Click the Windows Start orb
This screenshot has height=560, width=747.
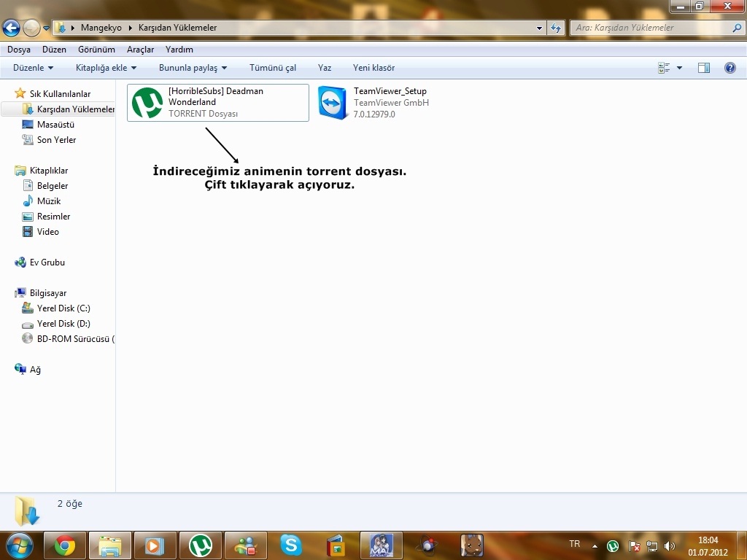19,545
